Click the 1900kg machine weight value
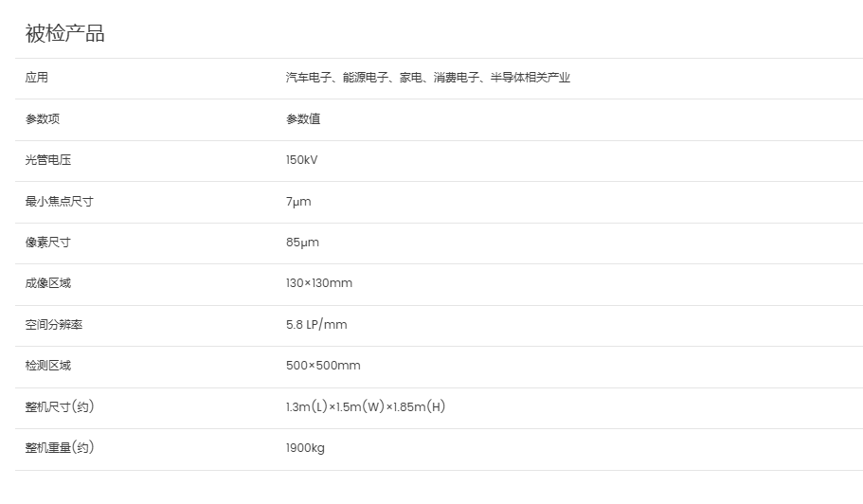Screen dimensions: 863x504 305,448
